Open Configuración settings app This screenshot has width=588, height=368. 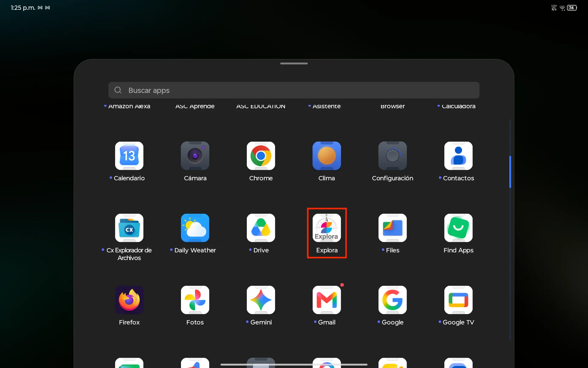coord(393,156)
